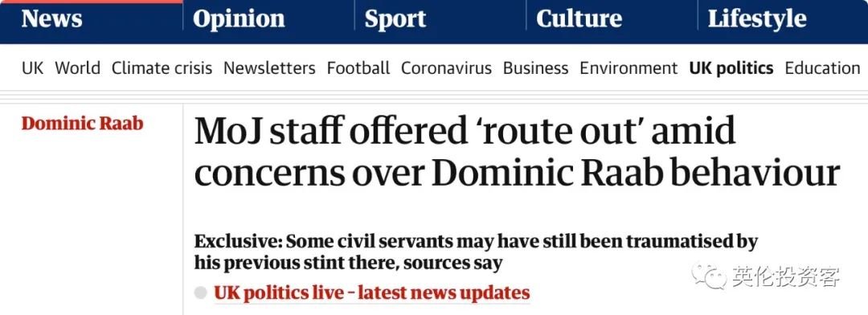
Task: Select the Lifestyle section tab
Action: 757,19
